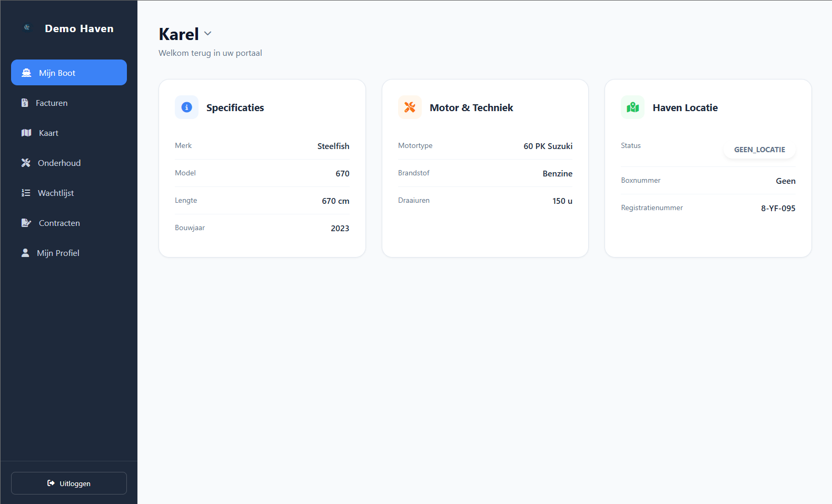Click the person icon beside Mijn Profiel
Viewport: 832px width, 504px height.
tap(25, 253)
